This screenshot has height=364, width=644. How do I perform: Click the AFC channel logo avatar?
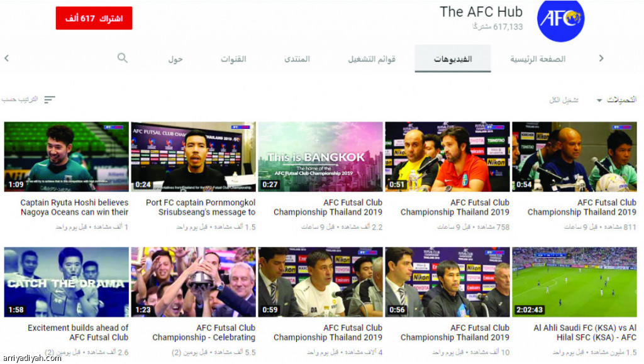[560, 21]
